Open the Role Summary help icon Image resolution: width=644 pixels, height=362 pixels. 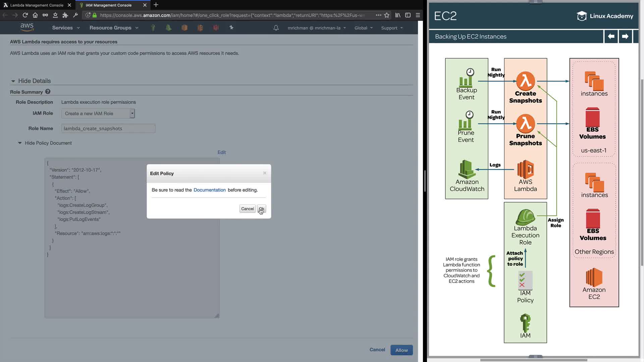tap(48, 92)
